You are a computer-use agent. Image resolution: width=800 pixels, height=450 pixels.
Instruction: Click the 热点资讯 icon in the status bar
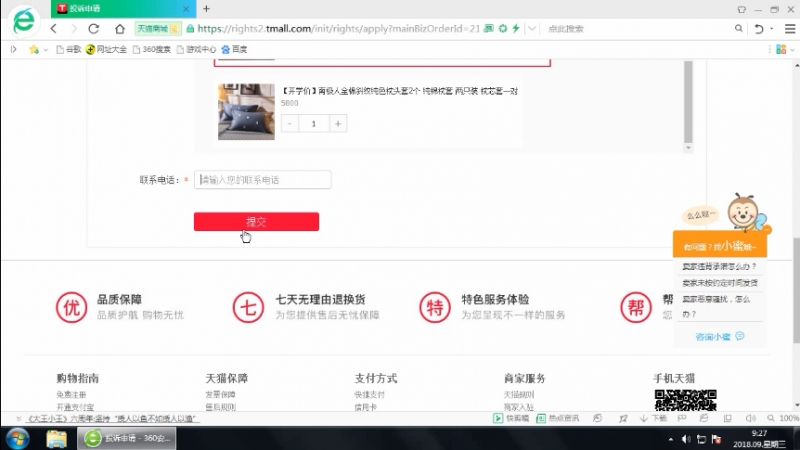click(x=541, y=418)
